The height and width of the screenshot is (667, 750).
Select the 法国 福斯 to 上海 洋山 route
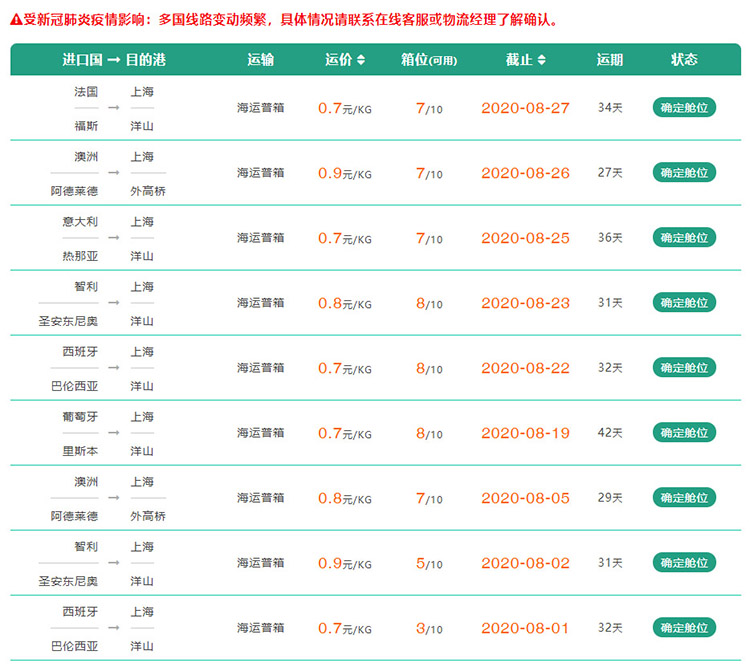[114, 108]
